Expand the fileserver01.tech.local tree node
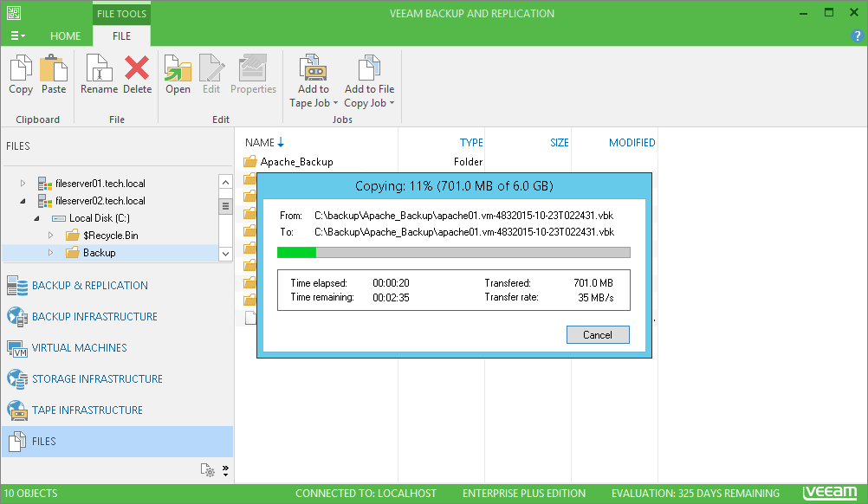 point(23,183)
